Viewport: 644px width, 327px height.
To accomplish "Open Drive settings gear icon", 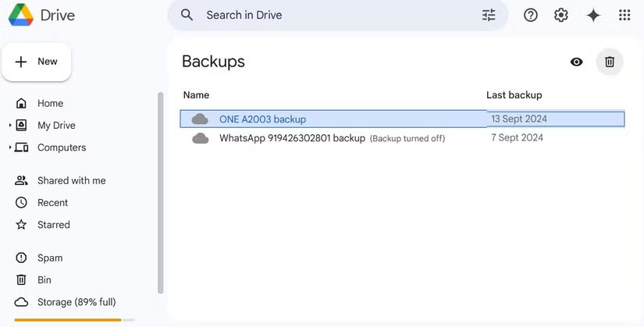I will 561,15.
